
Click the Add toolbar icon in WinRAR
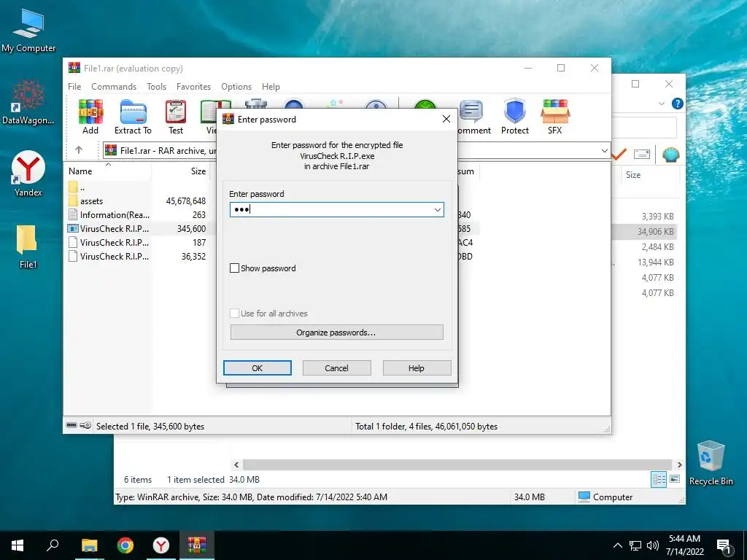click(x=90, y=117)
